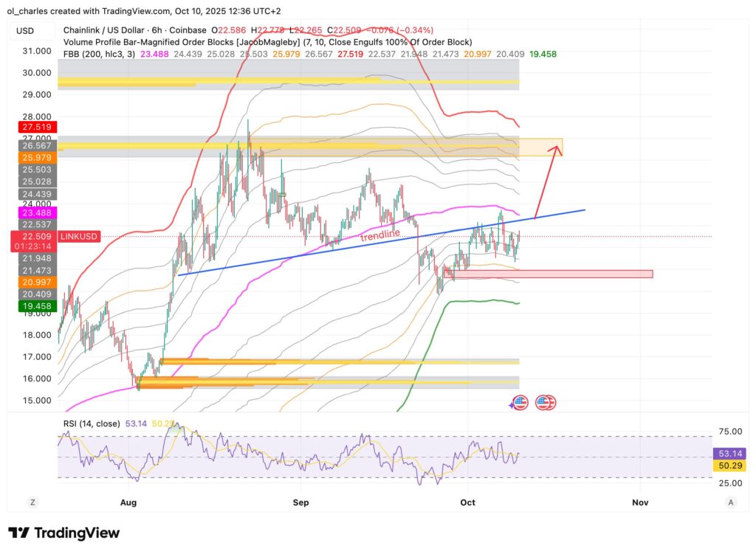This screenshot has width=756, height=554.
Task: Click the TradingView logo
Action: (x=63, y=533)
